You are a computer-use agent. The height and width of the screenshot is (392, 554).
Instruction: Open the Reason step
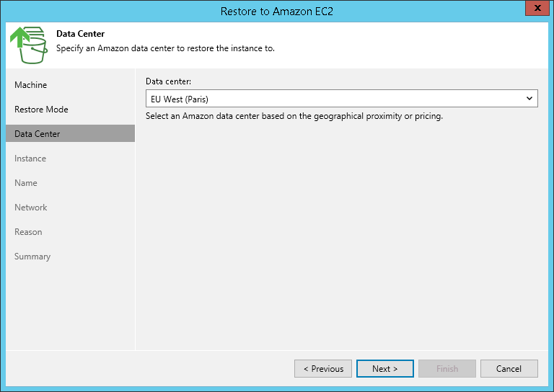[x=28, y=232]
